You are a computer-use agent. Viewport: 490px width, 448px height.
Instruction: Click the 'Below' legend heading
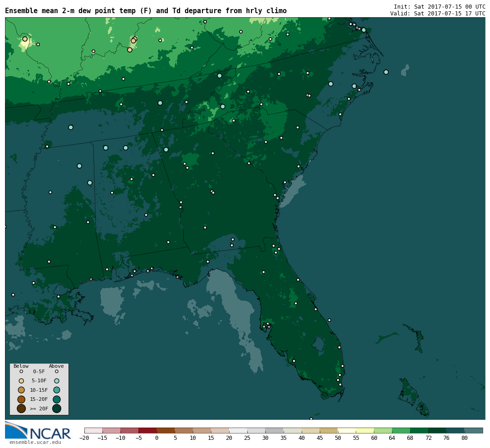21,366
